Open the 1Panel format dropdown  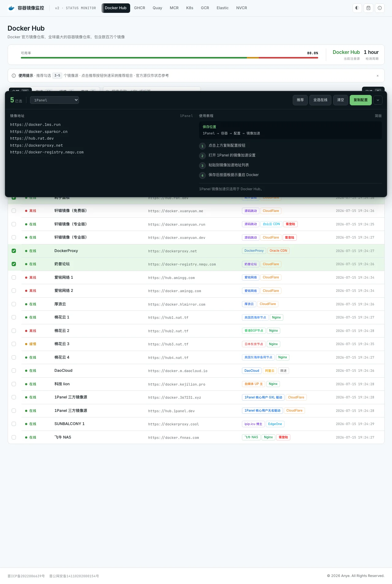tap(55, 100)
